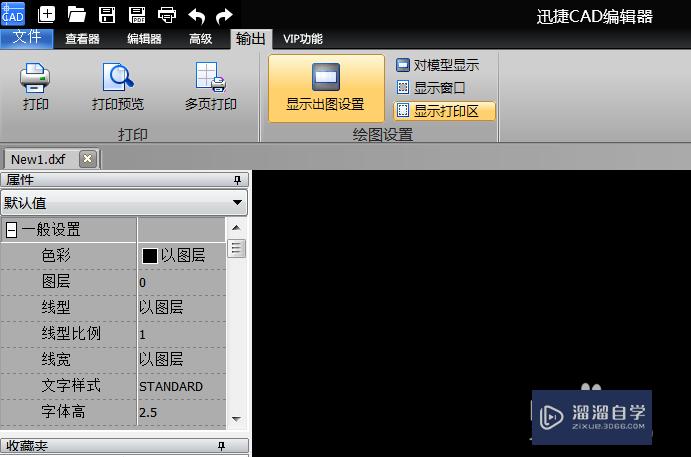Click the black 色彩 color swatch
Image resolution: width=691 pixels, height=457 pixels.
point(150,256)
